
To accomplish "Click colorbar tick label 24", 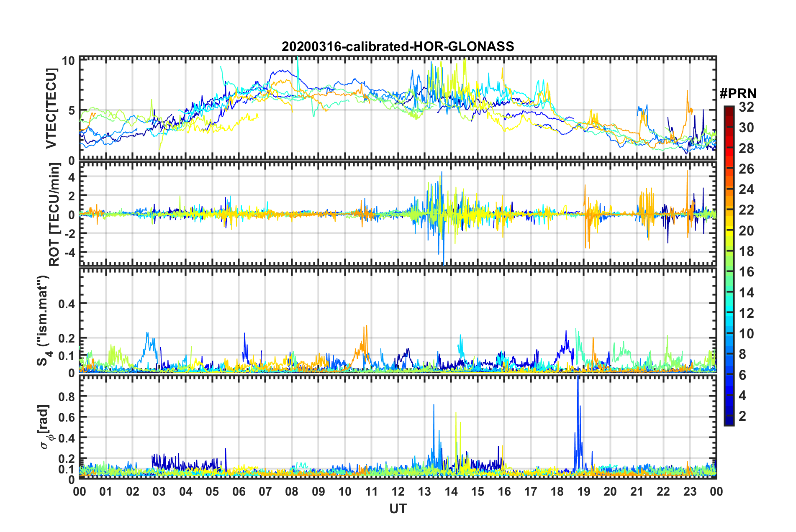I will [x=746, y=189].
